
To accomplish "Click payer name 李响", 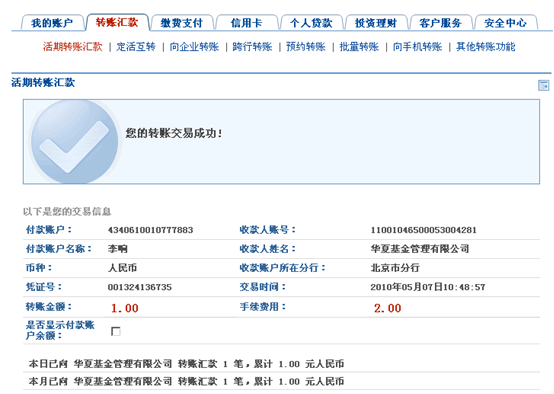I will pos(118,249).
